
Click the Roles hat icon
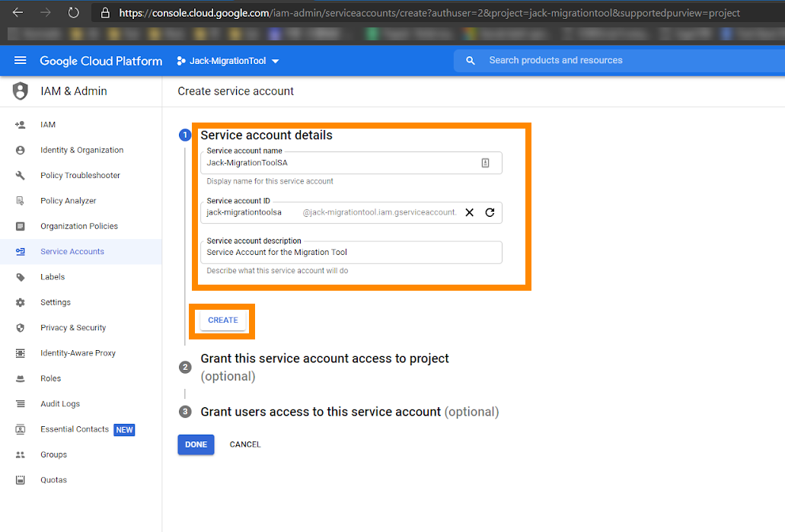[x=20, y=378]
